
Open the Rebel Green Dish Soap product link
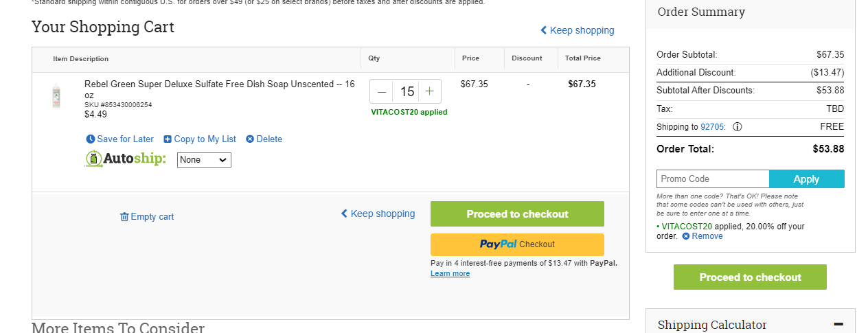[x=220, y=89]
